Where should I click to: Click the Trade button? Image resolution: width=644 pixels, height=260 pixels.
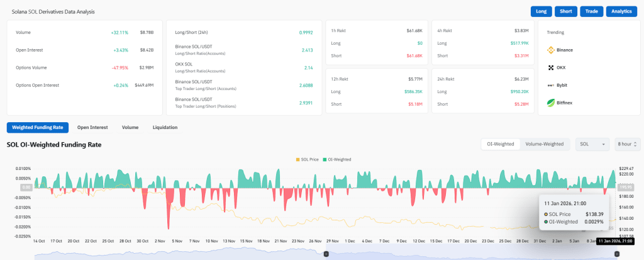(x=591, y=11)
